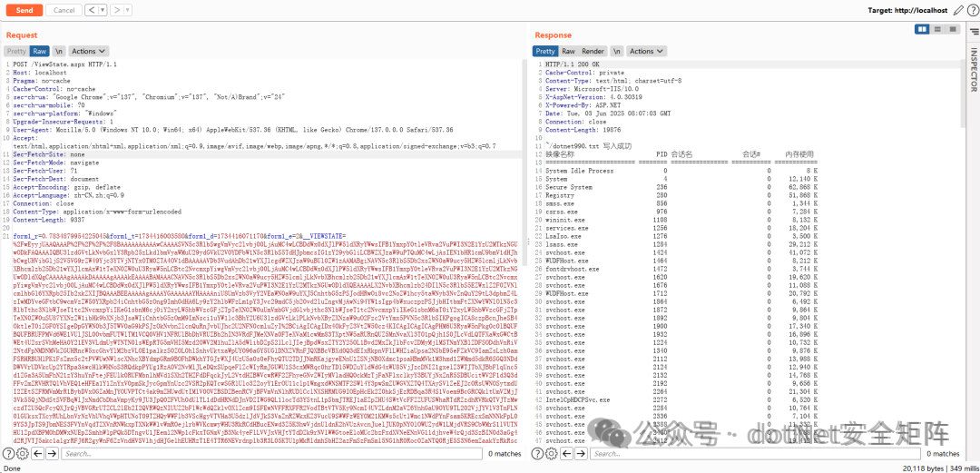Edit target with the pencil icon
980x473 pixels.
[x=958, y=10]
